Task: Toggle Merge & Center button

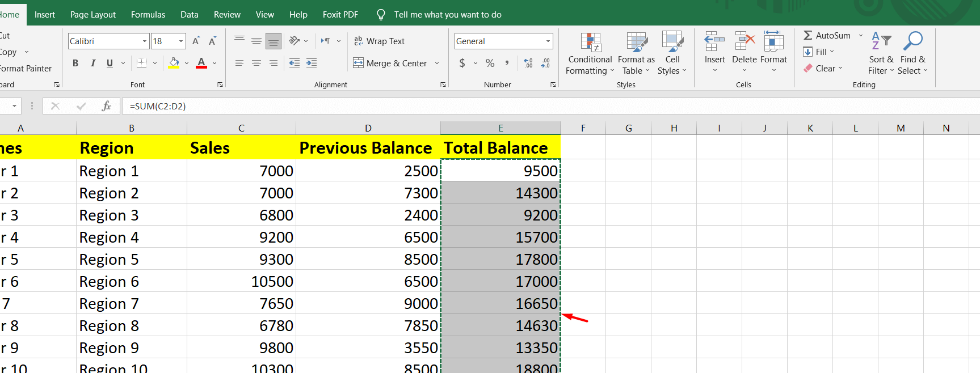Action: 390,63
